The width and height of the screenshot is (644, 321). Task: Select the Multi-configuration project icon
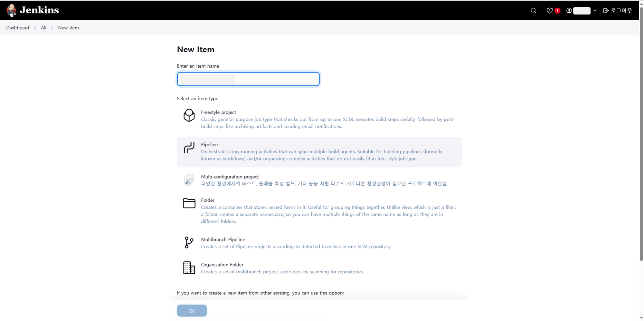pos(189,180)
